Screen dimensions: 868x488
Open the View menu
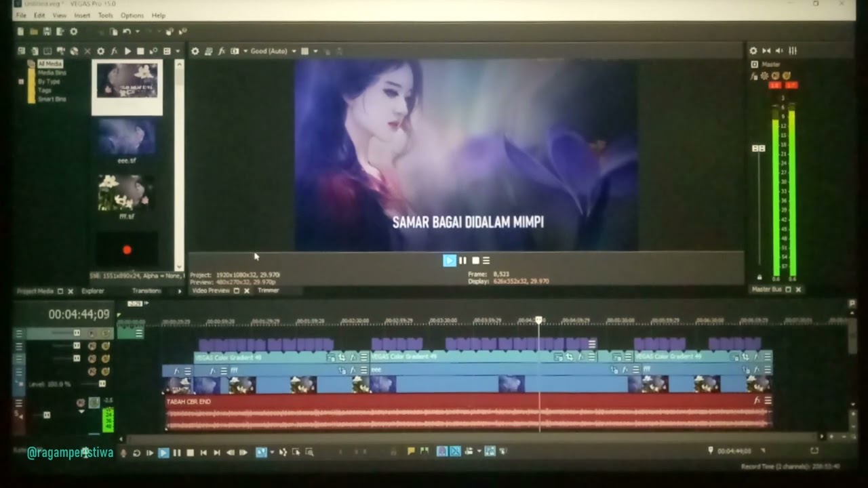tap(60, 15)
